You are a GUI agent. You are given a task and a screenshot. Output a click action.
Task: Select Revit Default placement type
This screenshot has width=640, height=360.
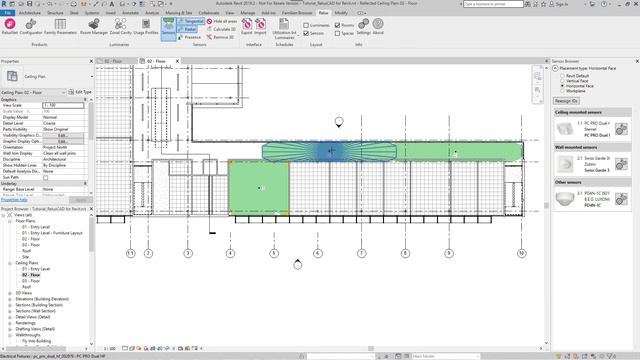(562, 76)
